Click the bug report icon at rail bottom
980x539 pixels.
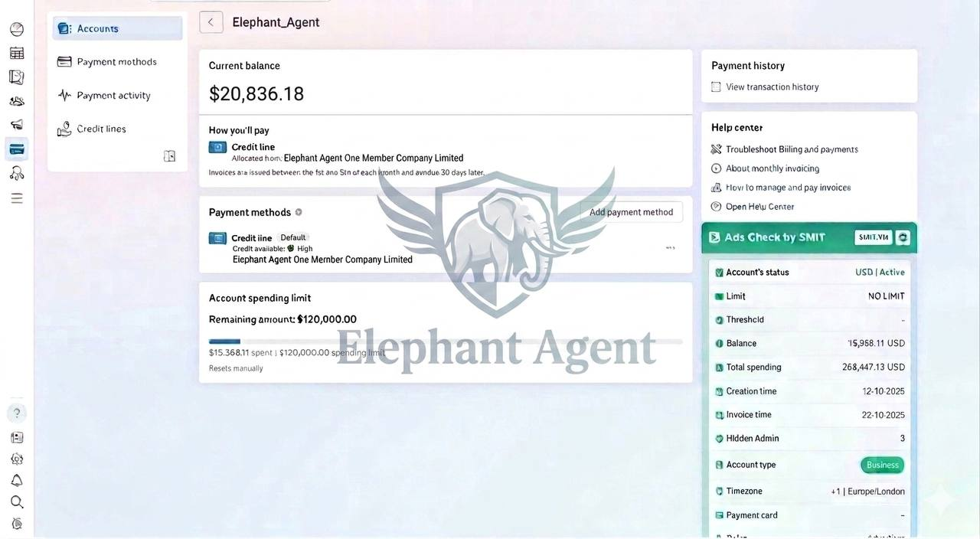tap(17, 524)
